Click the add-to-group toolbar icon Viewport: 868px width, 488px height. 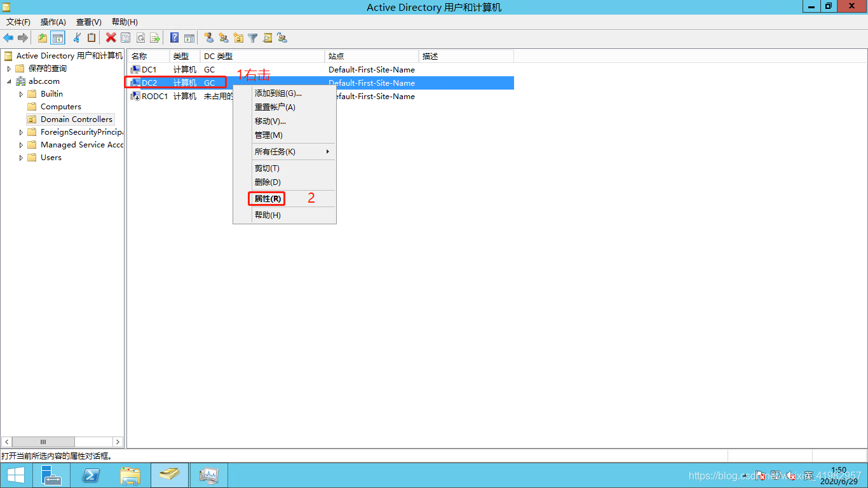pyautogui.click(x=282, y=38)
